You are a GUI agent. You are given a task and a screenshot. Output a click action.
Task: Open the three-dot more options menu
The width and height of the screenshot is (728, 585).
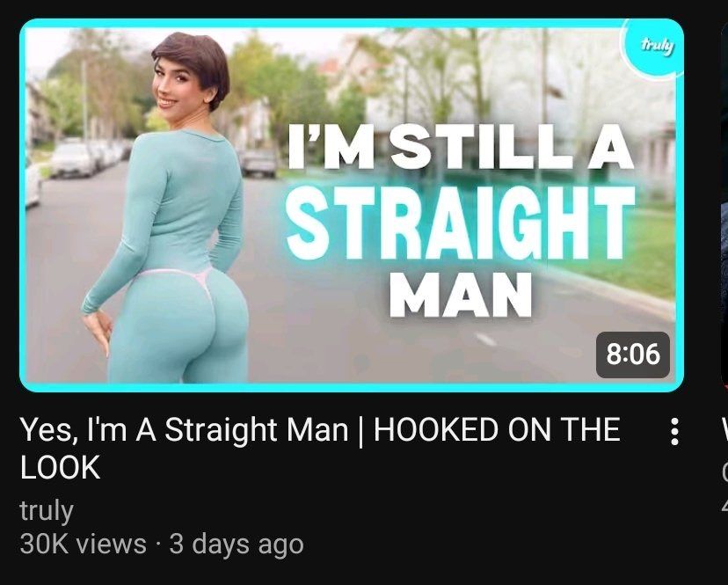(674, 432)
